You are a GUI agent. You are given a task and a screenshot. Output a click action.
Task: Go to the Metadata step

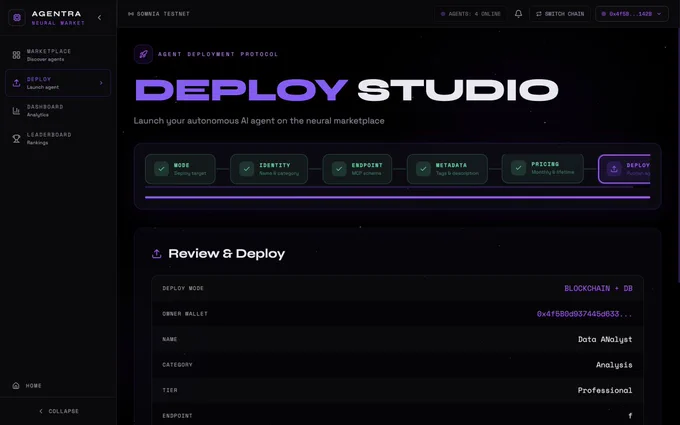(447, 169)
